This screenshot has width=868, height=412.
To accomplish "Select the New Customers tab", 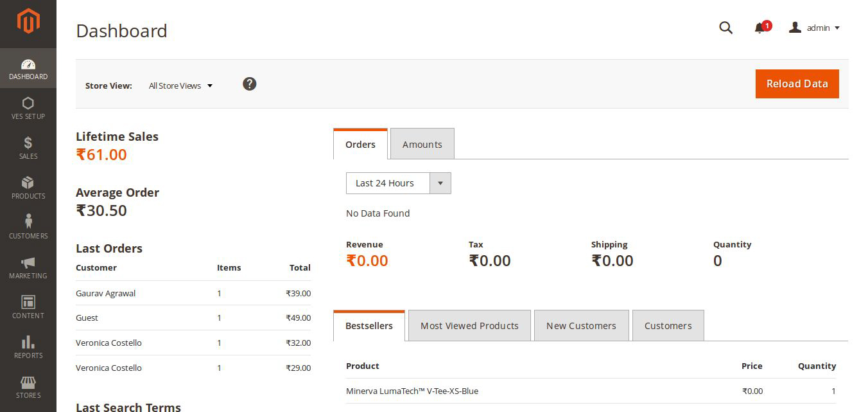I will pos(581,326).
